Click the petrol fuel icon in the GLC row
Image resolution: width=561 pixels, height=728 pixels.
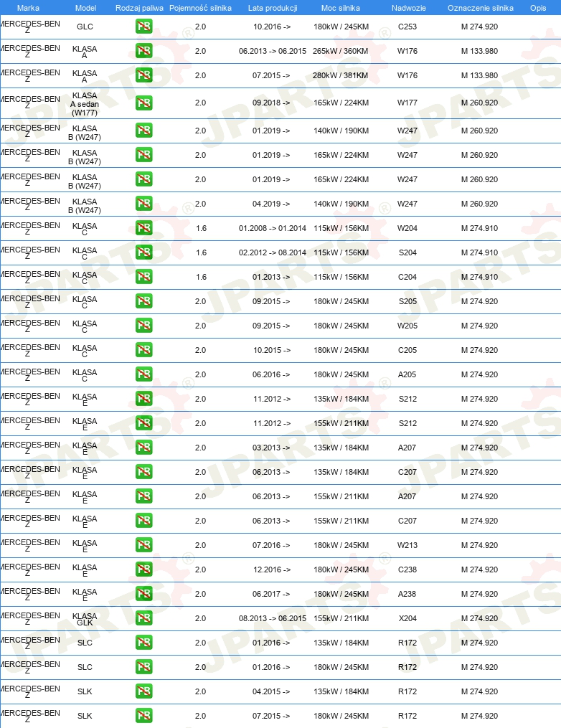[144, 27]
